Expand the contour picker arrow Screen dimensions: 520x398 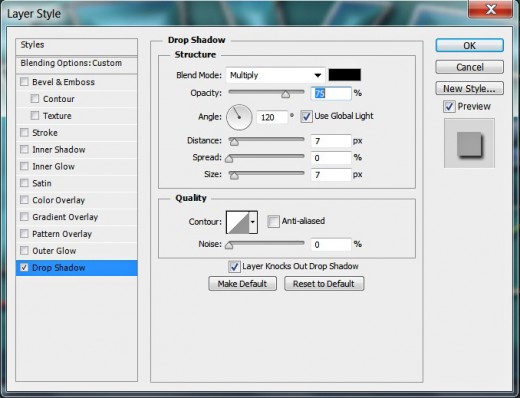253,222
